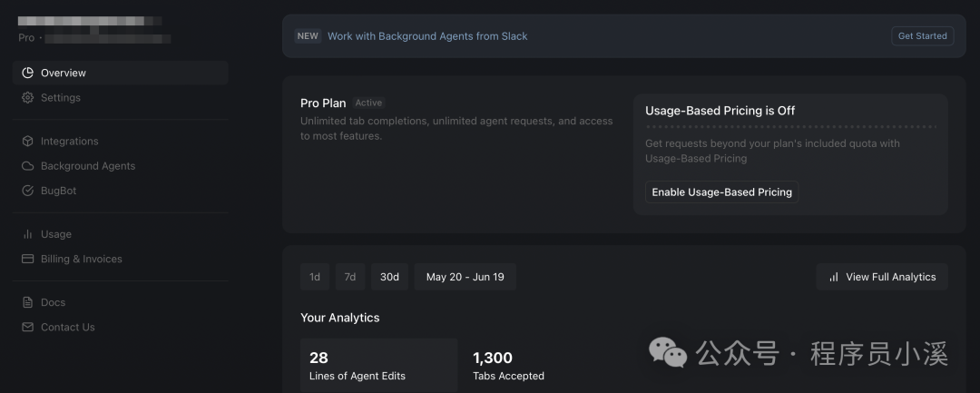Click the Background Agents cloud icon
The width and height of the screenshot is (980, 393).
pos(27,166)
